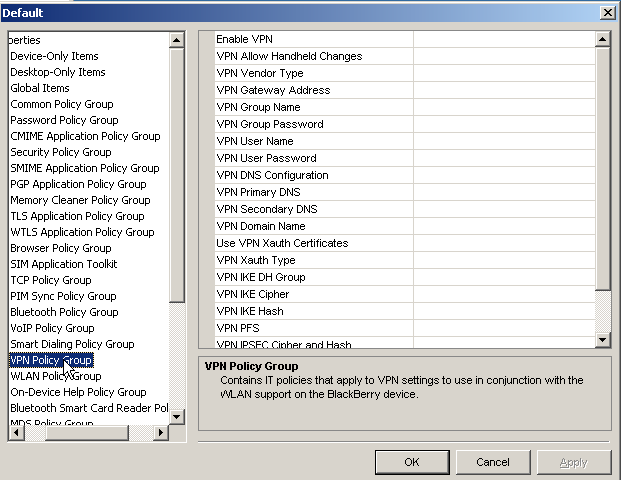
Task: Click the Cancel button
Action: tap(493, 462)
